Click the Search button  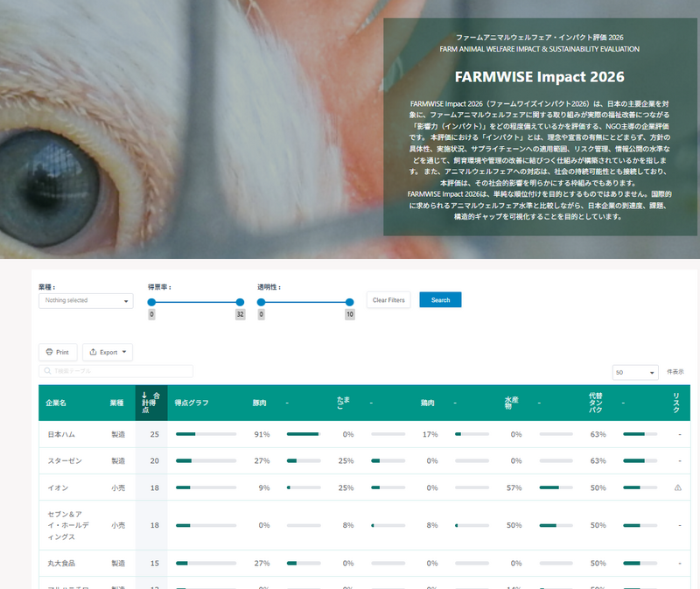[x=440, y=300]
